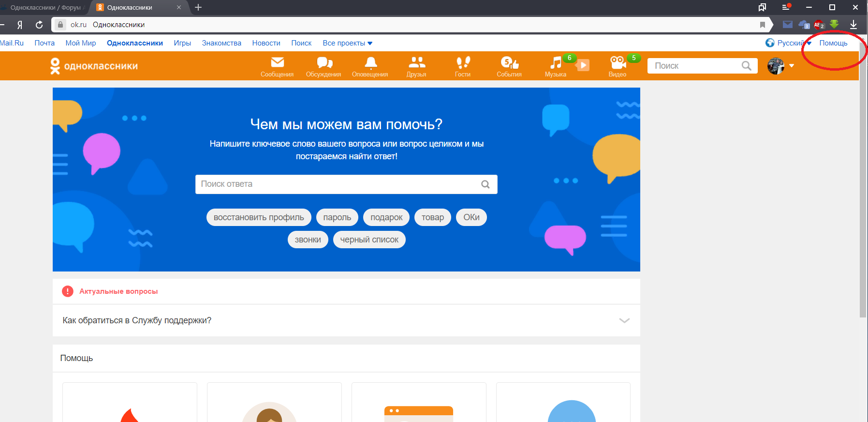
Task: Open a new browser tab with plus
Action: coord(198,7)
